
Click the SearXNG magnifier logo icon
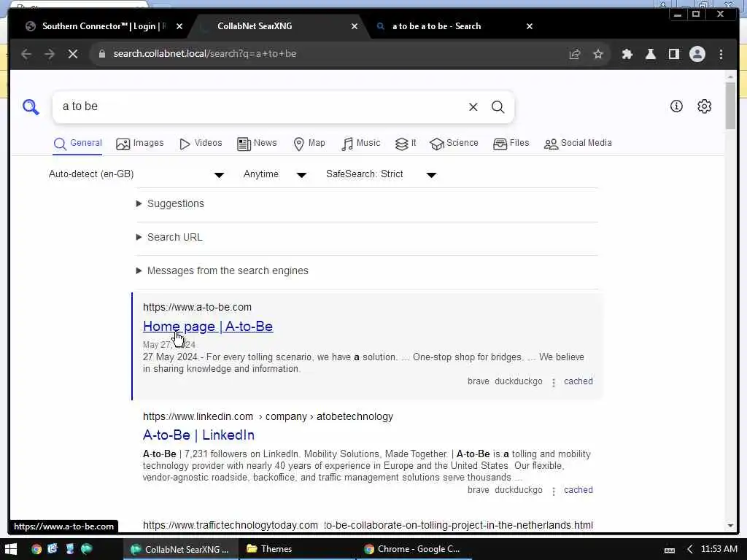31,106
